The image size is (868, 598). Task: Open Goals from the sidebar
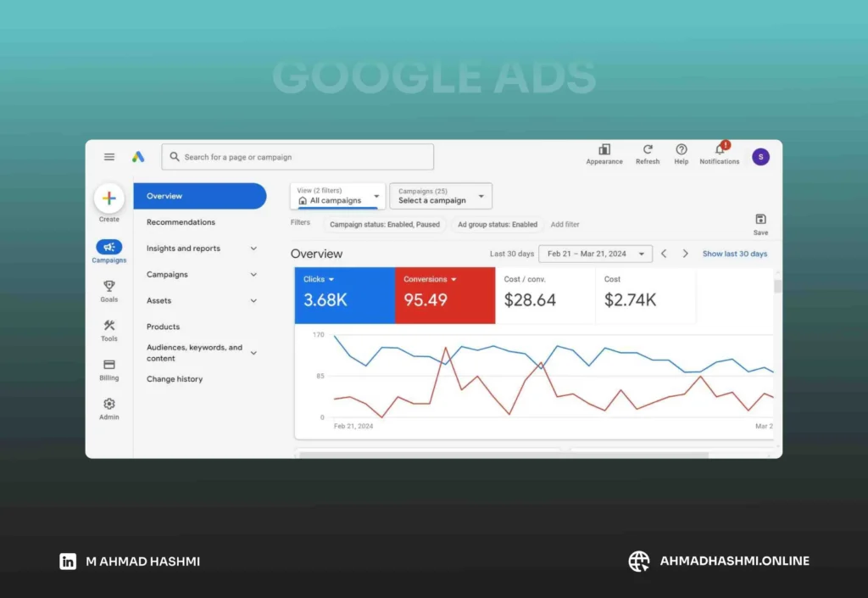tap(109, 290)
